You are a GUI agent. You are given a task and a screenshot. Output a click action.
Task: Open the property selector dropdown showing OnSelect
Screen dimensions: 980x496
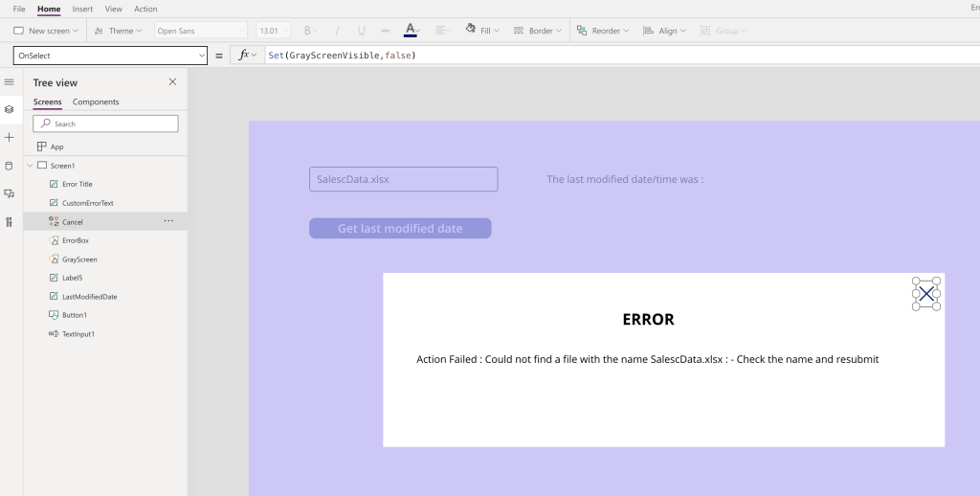pyautogui.click(x=110, y=56)
